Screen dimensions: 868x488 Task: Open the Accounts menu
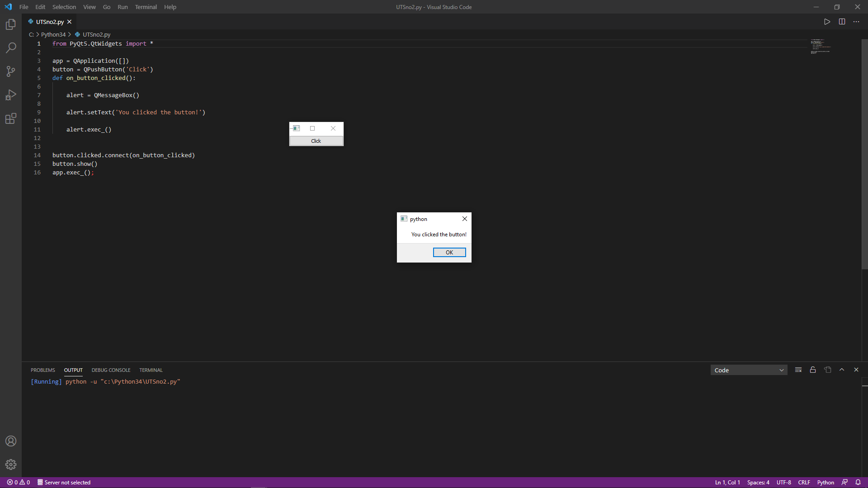pyautogui.click(x=11, y=441)
